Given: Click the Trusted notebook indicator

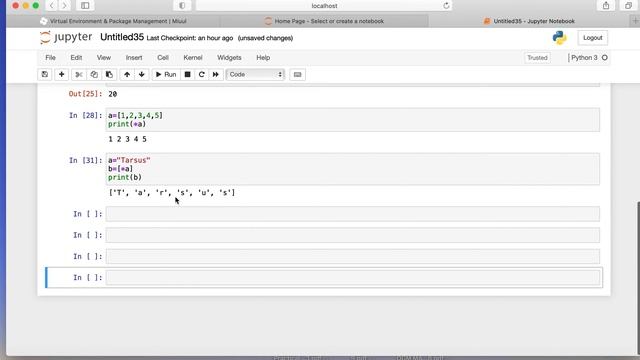Looking at the screenshot, I should pos(537,58).
